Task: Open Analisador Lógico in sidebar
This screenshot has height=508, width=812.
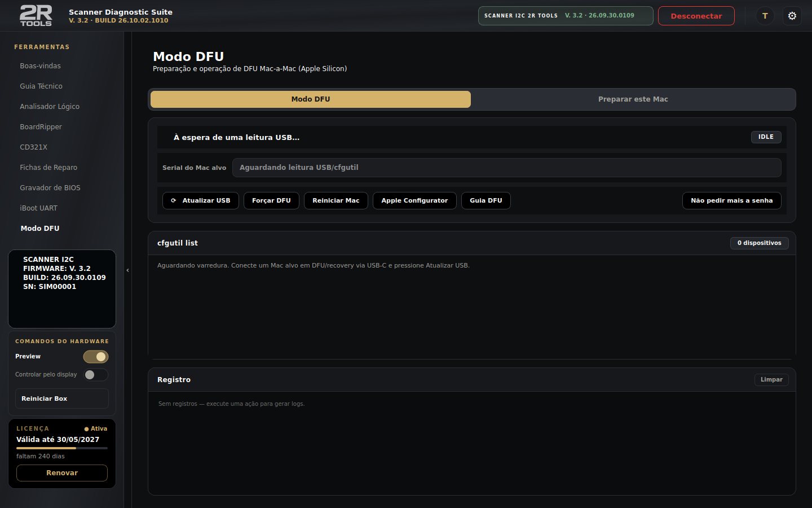Action: (x=50, y=107)
